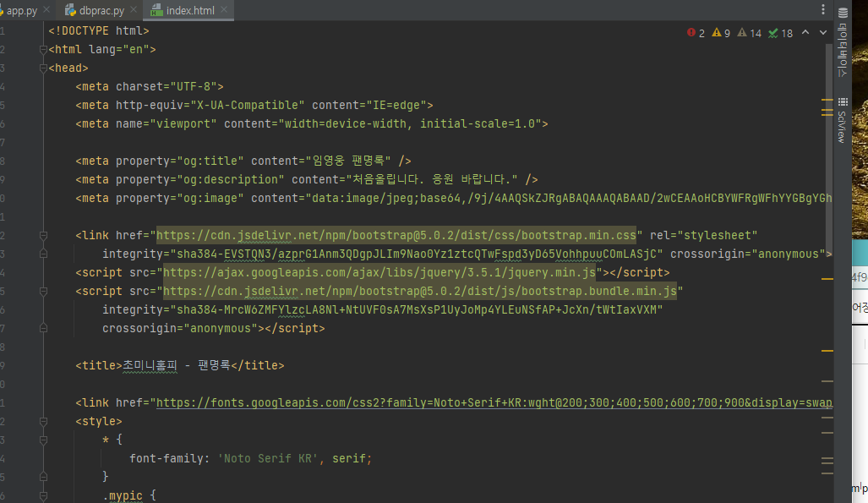Jump to the warning stripe beside the googleapis jquery script line
868x503 pixels.
[x=827, y=279]
